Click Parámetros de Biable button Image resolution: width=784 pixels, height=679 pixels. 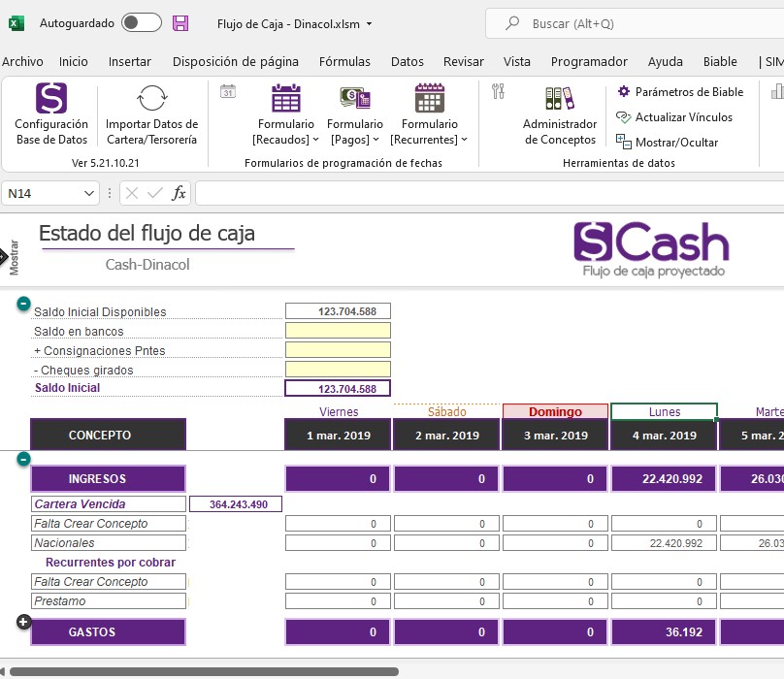(680, 92)
